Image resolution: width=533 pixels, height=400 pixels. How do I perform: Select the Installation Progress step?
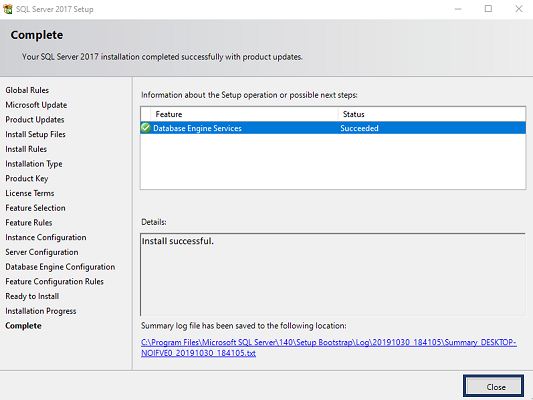41,311
